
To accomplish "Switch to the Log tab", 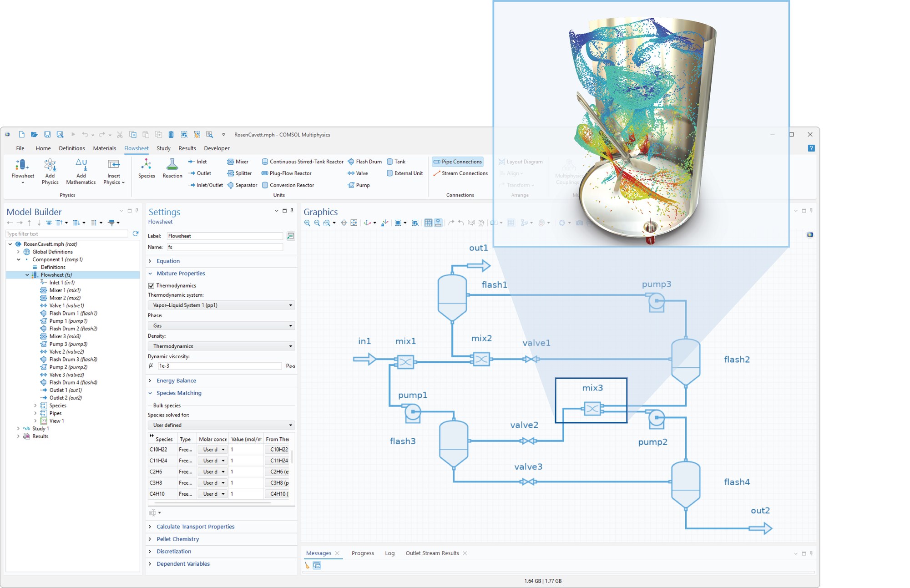I will click(x=389, y=553).
